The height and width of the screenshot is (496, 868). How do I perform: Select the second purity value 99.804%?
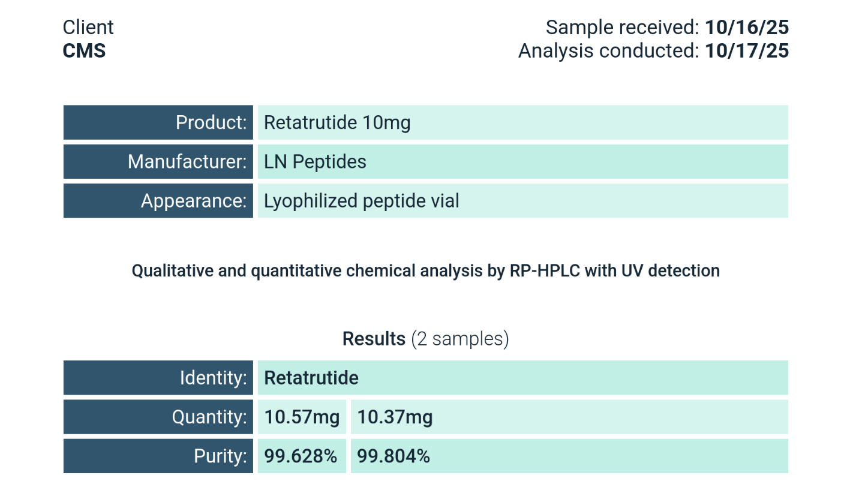(394, 456)
